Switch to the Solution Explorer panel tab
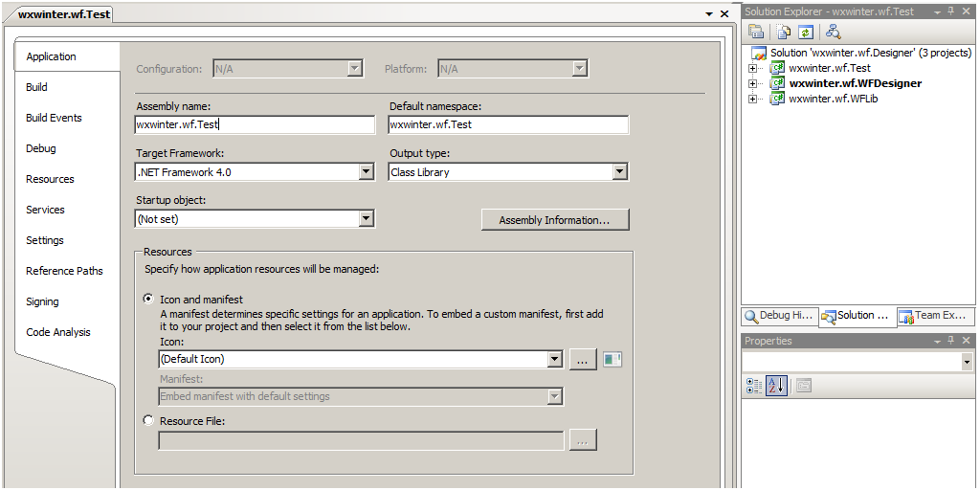 pyautogui.click(x=857, y=316)
